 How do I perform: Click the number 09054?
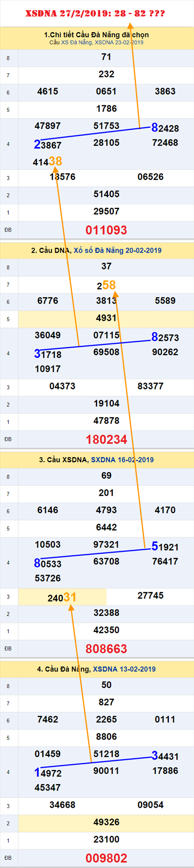click(x=150, y=805)
